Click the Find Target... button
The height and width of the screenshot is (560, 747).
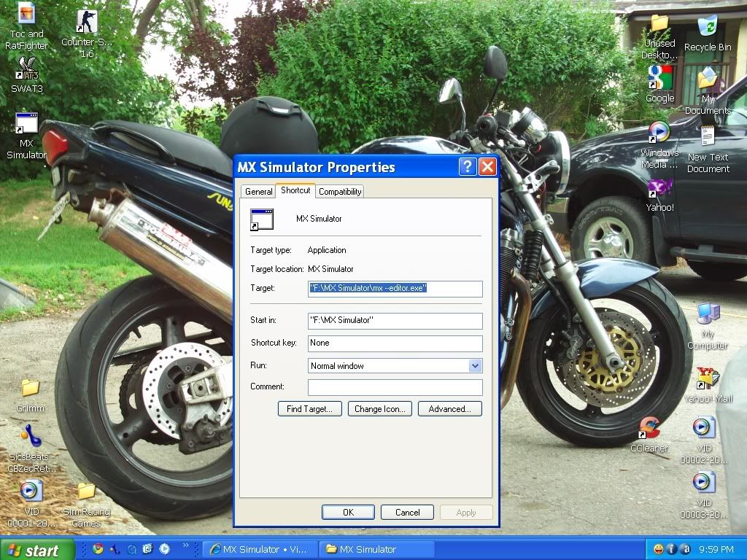(309, 409)
